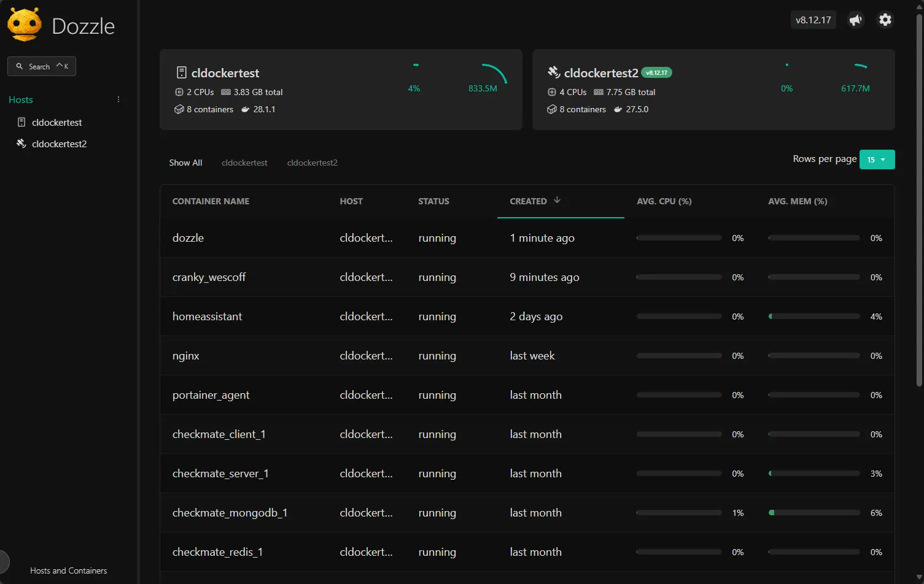Click the checkmate_mongodb_1 memory usage bar
The height and width of the screenshot is (584, 924).
coord(813,513)
